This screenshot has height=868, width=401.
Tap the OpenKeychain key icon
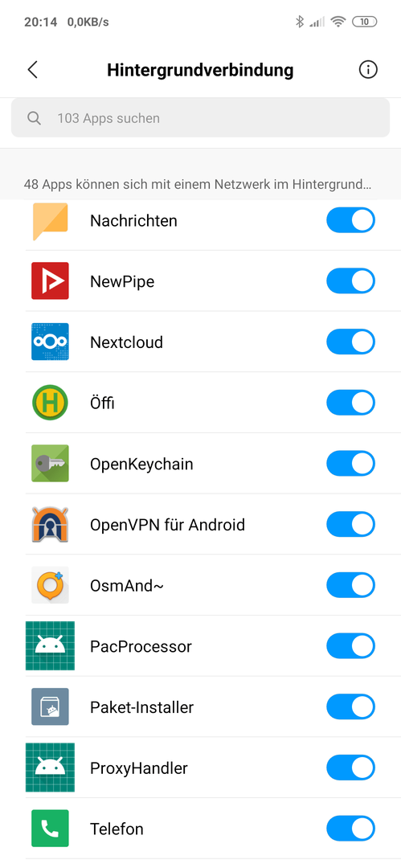coord(50,464)
